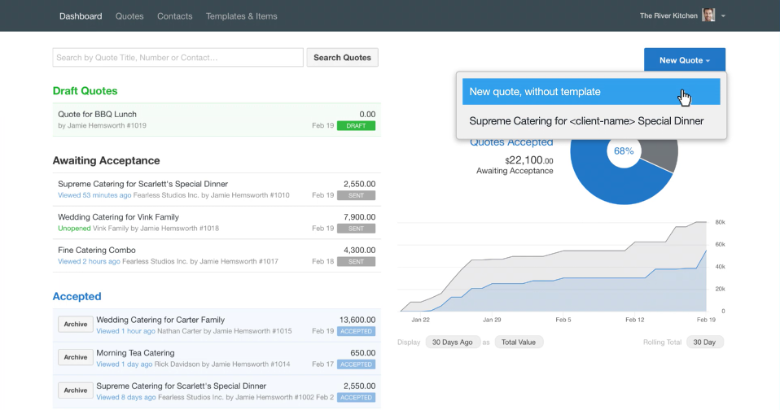Click Viewed 8 days ago text
The image size is (780, 410).
tap(126, 397)
